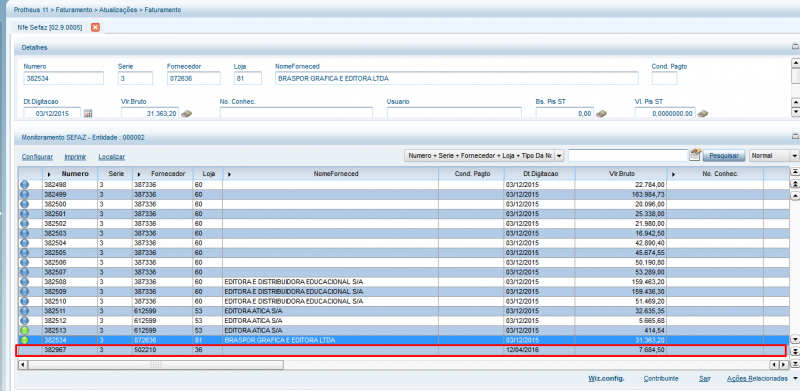800x391 pixels.
Task: Select blue status icon for row 382511
Action: point(24,311)
